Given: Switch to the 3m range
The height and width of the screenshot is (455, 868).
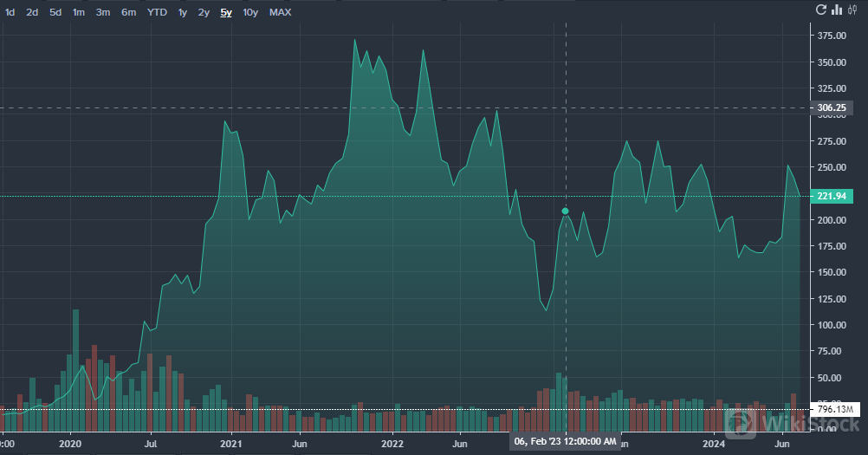Looking at the screenshot, I should click(103, 12).
